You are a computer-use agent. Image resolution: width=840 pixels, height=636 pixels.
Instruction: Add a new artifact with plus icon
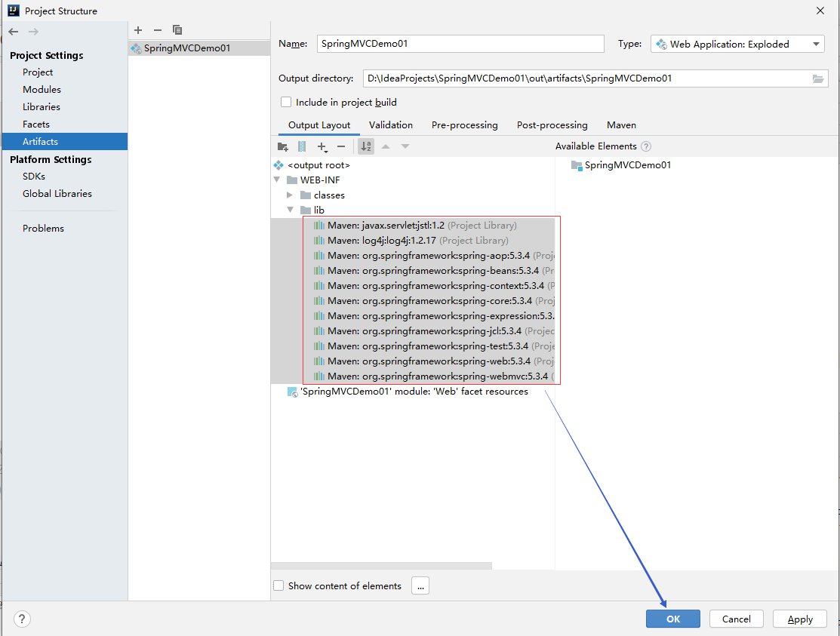[138, 30]
